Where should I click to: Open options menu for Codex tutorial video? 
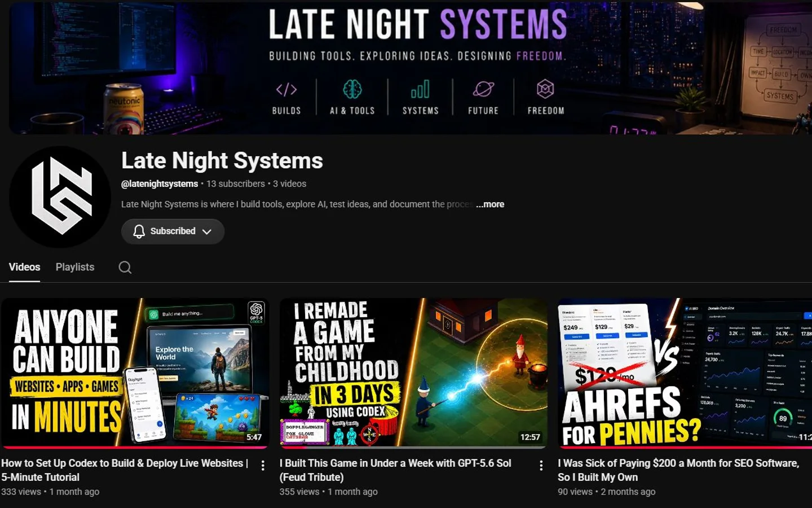(x=263, y=465)
